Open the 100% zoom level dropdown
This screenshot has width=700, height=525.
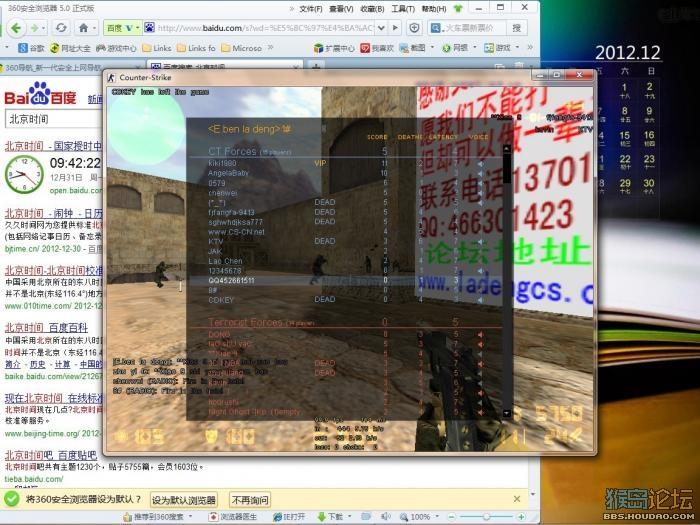(437, 517)
